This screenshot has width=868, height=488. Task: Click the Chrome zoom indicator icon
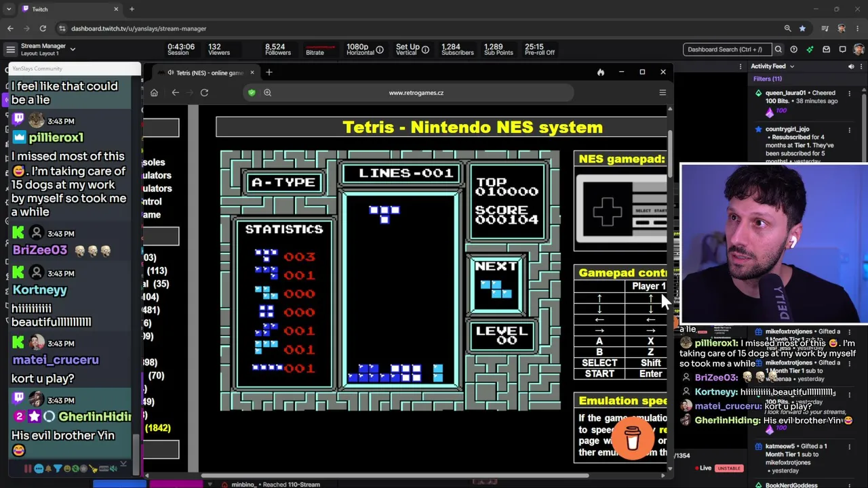point(787,28)
